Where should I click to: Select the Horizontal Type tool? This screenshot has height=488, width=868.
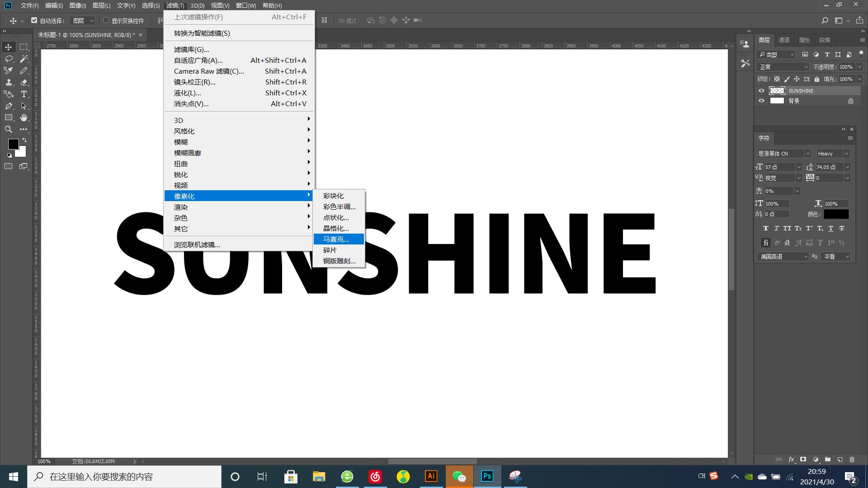pyautogui.click(x=24, y=94)
